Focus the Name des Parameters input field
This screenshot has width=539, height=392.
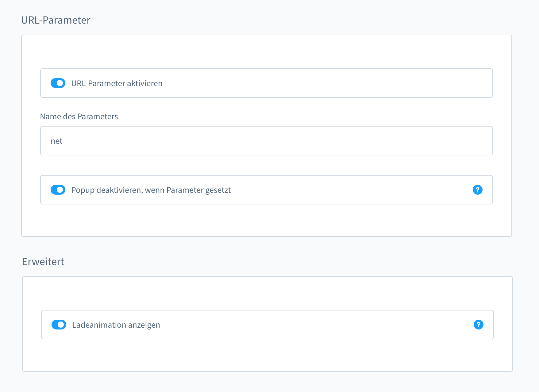pyautogui.click(x=266, y=141)
